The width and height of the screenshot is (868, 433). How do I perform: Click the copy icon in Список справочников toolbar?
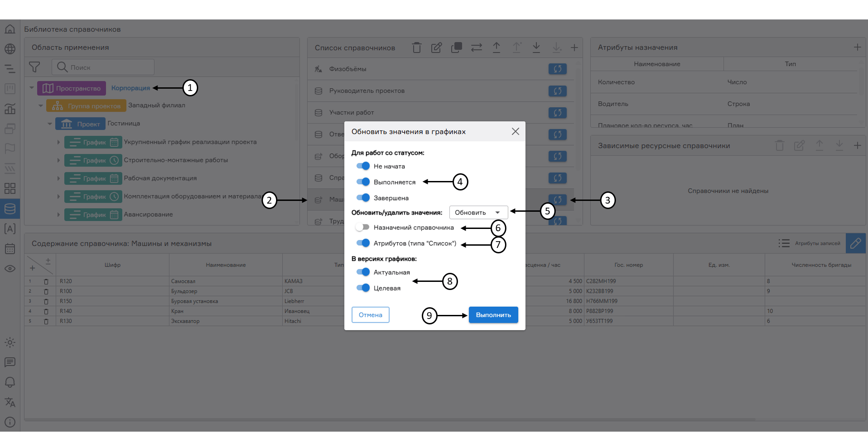point(456,48)
